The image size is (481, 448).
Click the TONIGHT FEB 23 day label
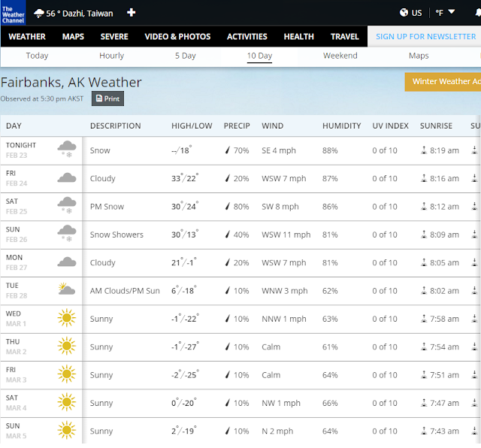(21, 150)
